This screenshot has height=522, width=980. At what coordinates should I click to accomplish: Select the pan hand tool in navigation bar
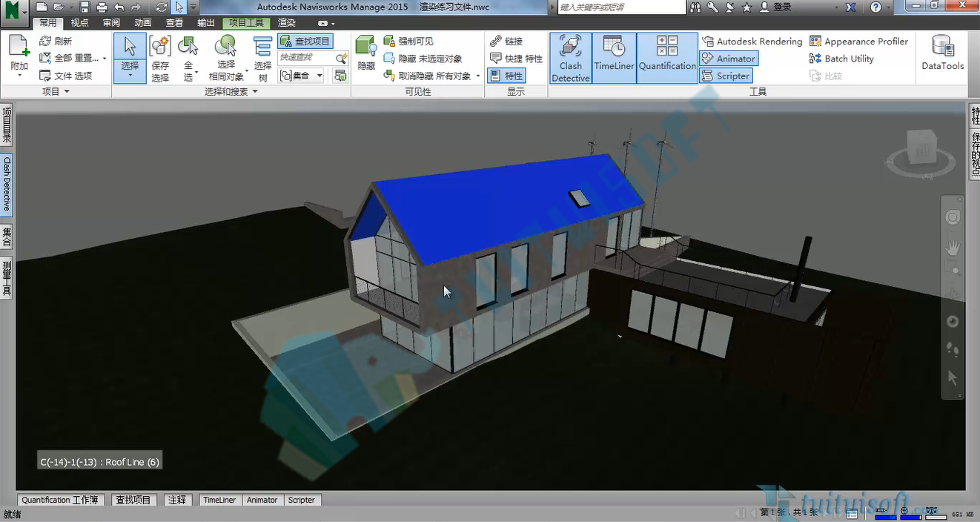[953, 248]
